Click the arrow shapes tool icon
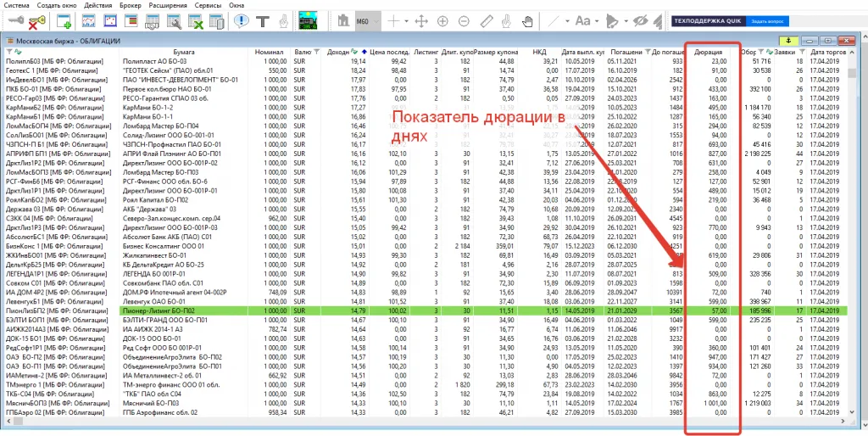Image resolution: width=868 pixels, height=436 pixels. (x=612, y=21)
